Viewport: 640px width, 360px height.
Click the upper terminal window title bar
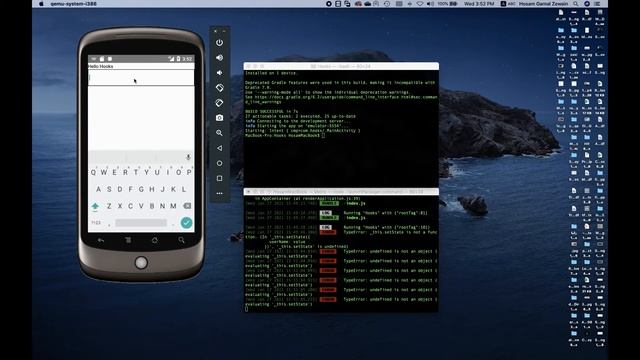[x=341, y=66]
